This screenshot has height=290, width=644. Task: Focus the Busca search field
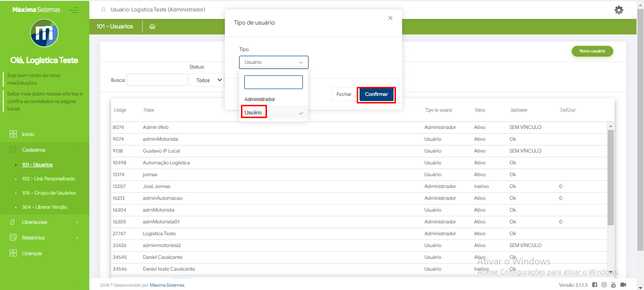pos(157,80)
